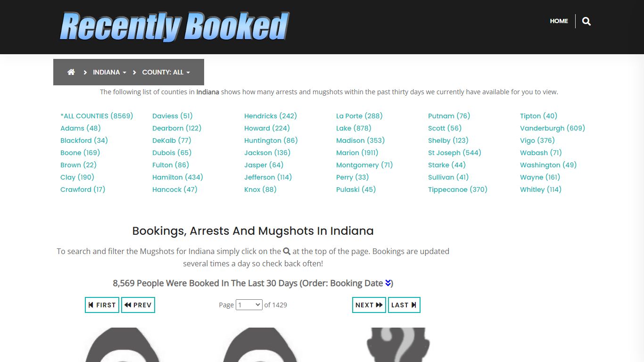Open the first mugshot placeholder thumbnail

[123, 345]
